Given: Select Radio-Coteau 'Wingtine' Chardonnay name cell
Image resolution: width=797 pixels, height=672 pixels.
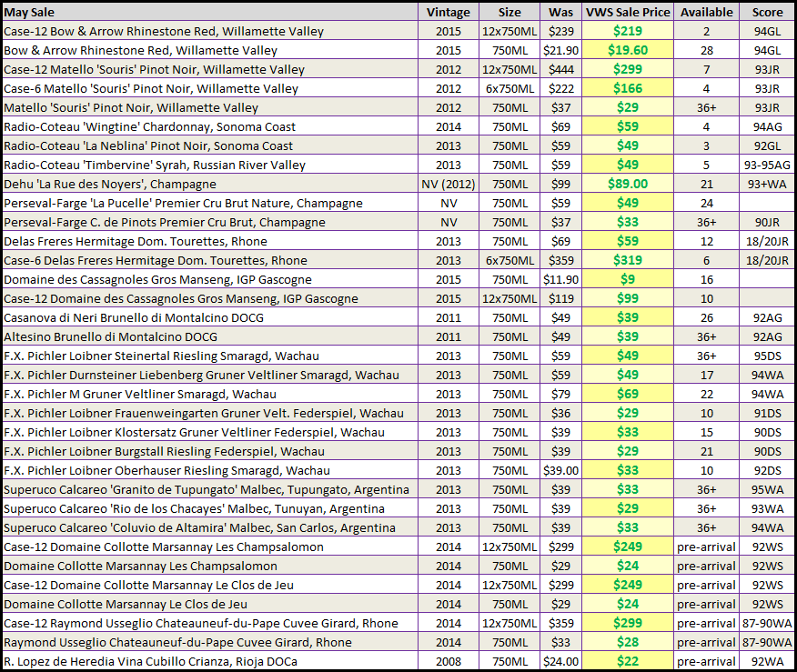Looking at the screenshot, I should point(210,127).
